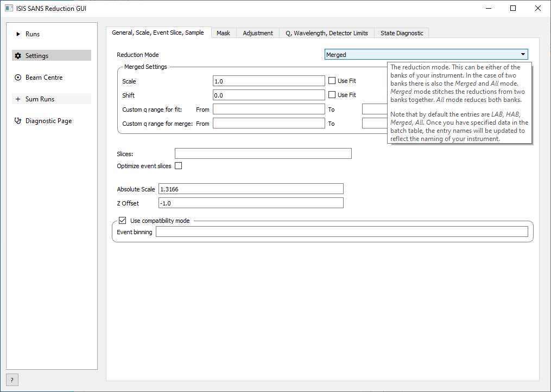Open the State Diagnostic tab
Screen dimensions: 551x392
[x=402, y=33]
